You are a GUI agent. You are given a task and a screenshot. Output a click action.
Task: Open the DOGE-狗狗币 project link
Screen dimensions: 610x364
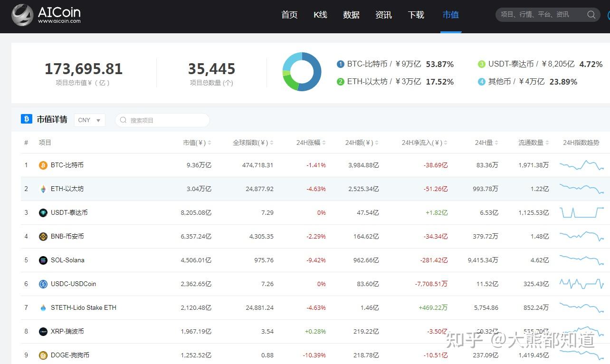tap(70, 355)
